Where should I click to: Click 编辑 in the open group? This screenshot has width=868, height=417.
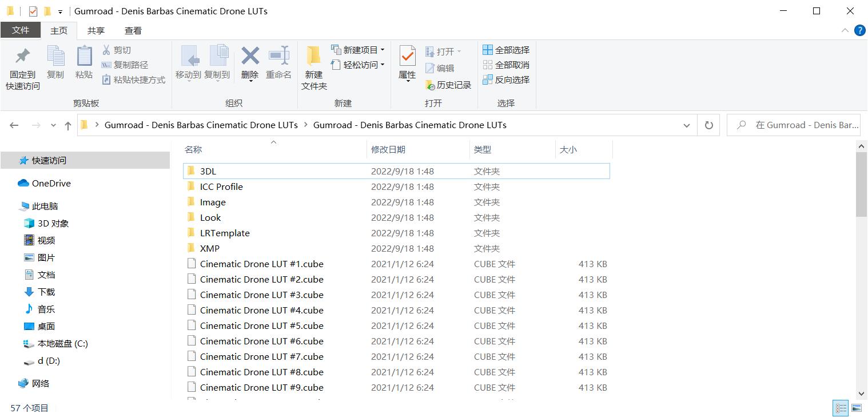[x=440, y=68]
